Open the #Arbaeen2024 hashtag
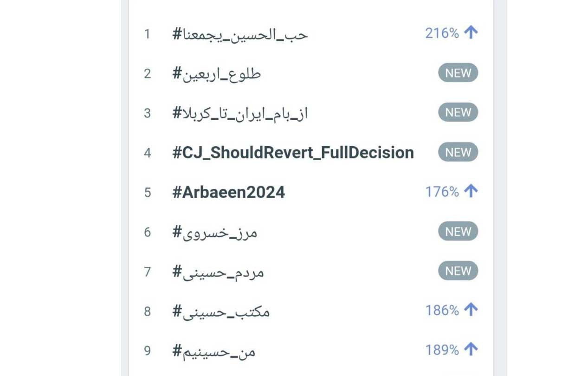588x376 pixels. click(x=229, y=192)
